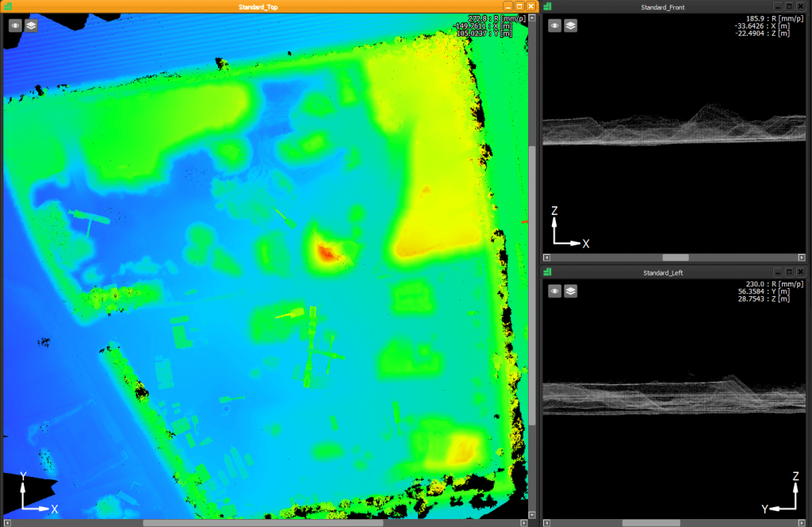
Task: Open layers stack icon in Standard_Left view
Action: click(571, 291)
